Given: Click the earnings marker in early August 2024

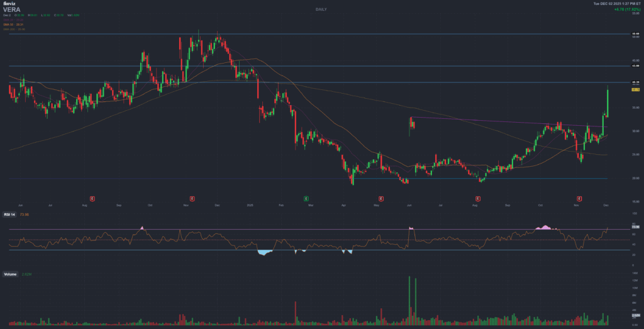Looking at the screenshot, I should tap(92, 198).
